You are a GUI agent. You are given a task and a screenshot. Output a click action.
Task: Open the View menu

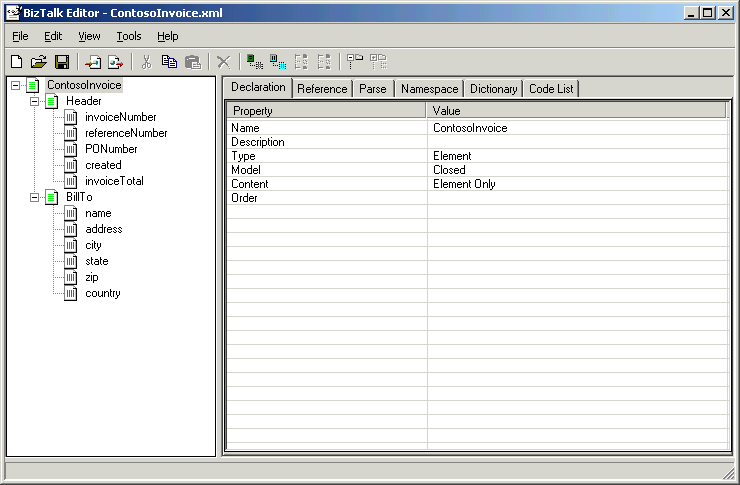[89, 36]
